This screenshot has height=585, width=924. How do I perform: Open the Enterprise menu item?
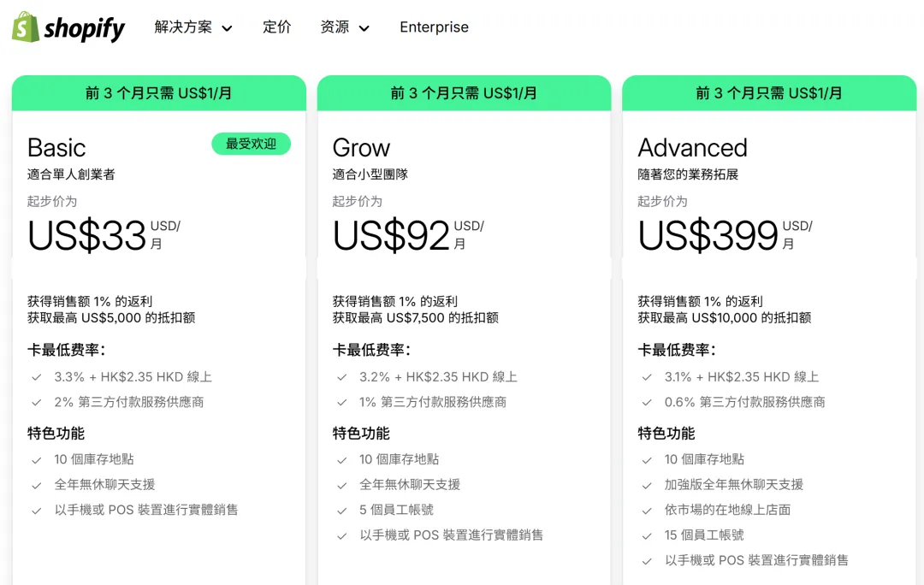tap(434, 27)
